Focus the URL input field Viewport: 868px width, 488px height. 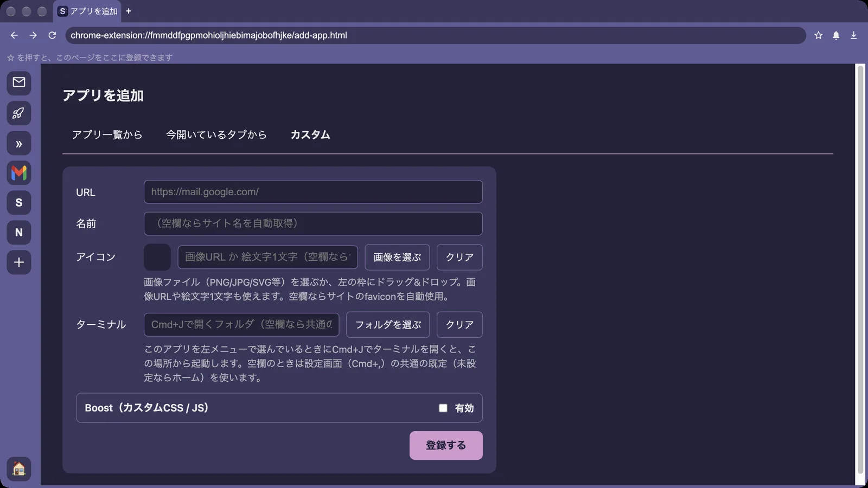pos(313,192)
